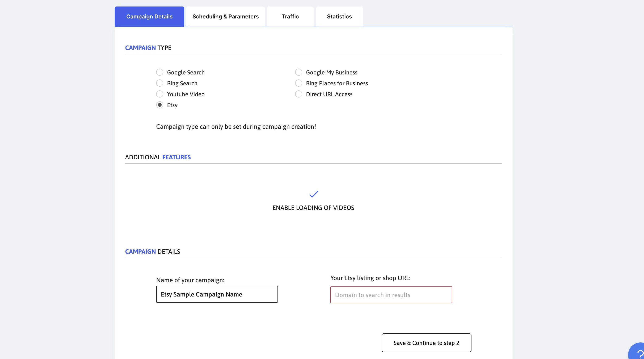This screenshot has height=359, width=644.
Task: Click the ENABLE LOADING OF VIDEOS label
Action: tap(313, 208)
